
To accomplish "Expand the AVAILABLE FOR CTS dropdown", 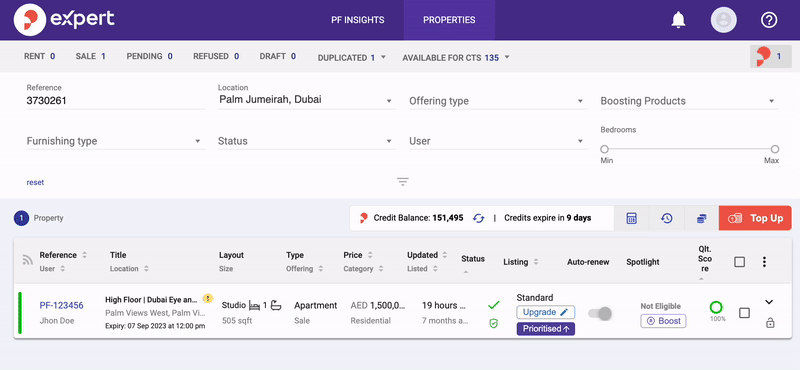I will [456, 58].
